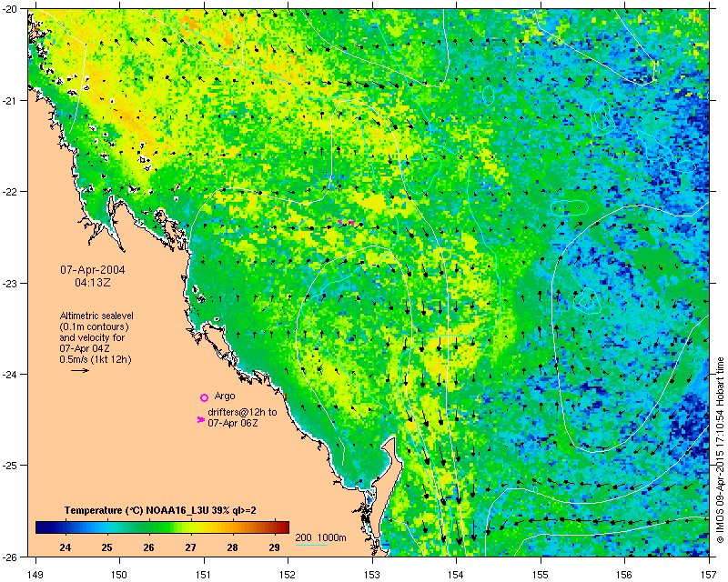The width and height of the screenshot is (728, 582).
Task: Click the longitude axis label '152'
Action: (x=288, y=575)
